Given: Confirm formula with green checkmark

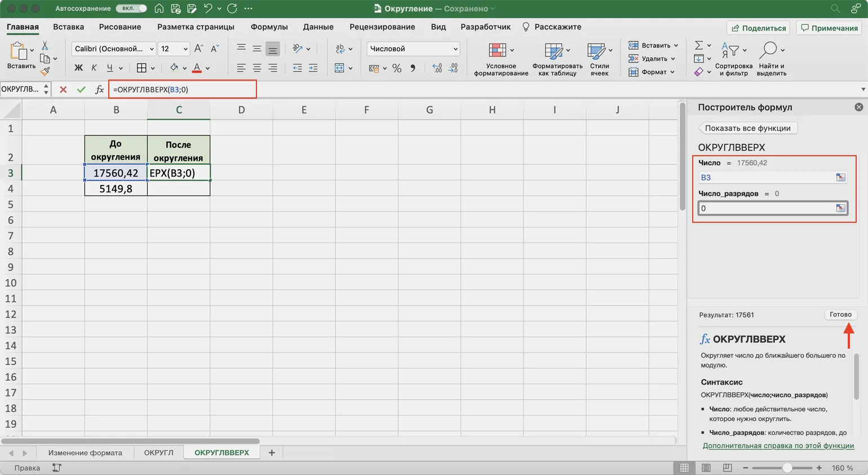Looking at the screenshot, I should pos(81,90).
